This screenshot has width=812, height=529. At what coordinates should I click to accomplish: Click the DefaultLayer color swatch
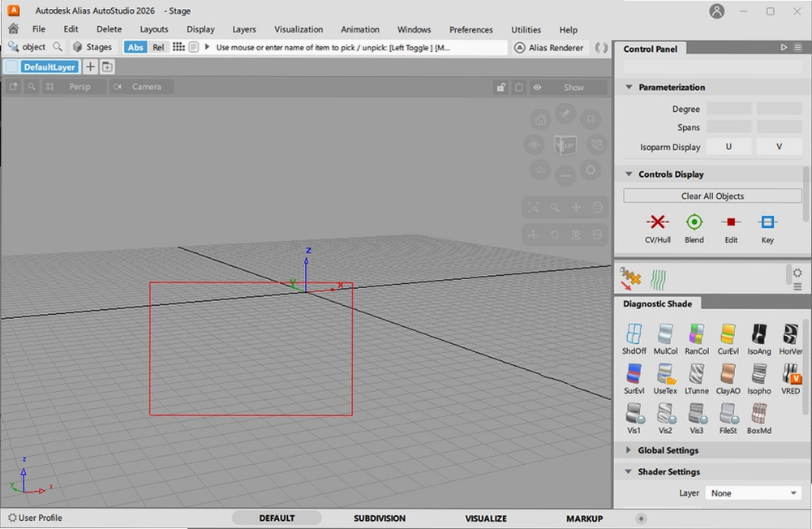[x=12, y=67]
